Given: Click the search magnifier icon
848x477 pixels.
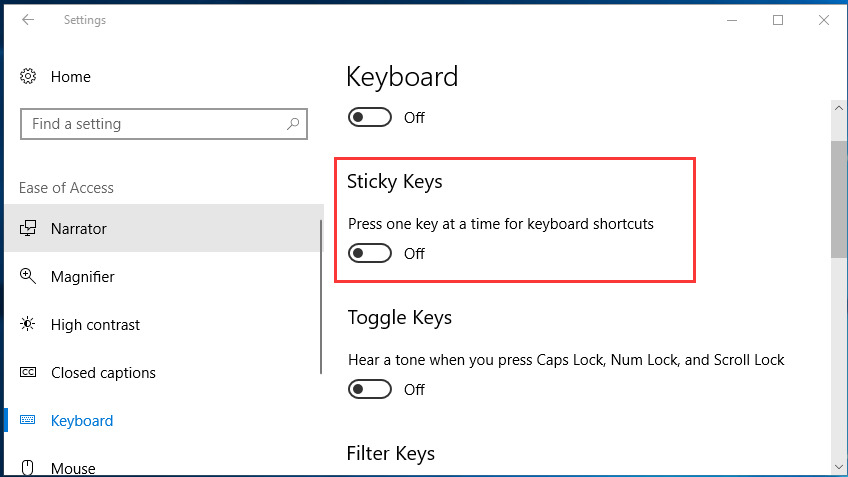Looking at the screenshot, I should [293, 124].
